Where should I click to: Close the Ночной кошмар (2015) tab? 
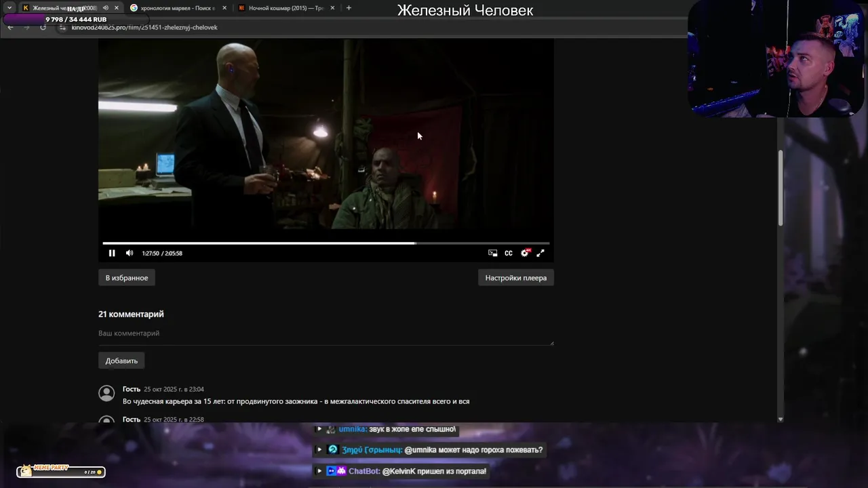332,8
